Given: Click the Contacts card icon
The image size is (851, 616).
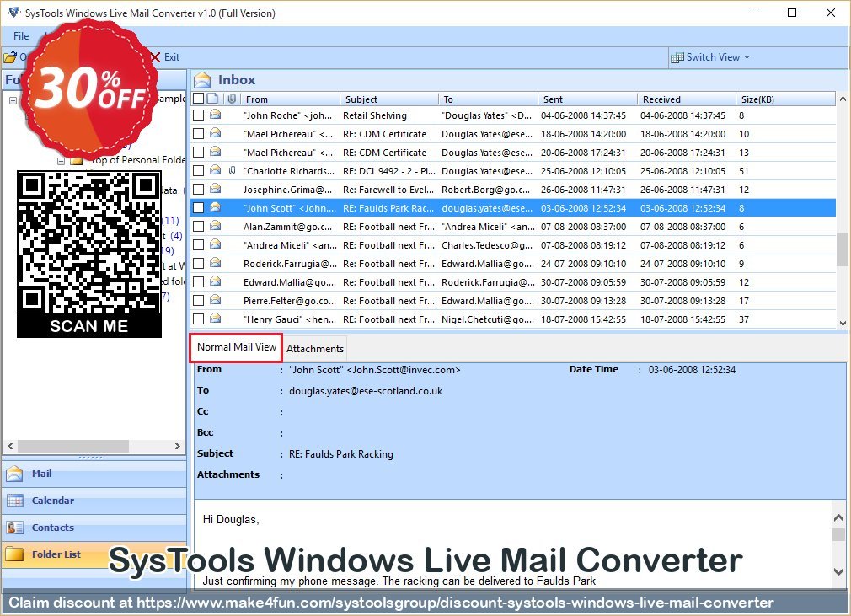Looking at the screenshot, I should (x=14, y=528).
